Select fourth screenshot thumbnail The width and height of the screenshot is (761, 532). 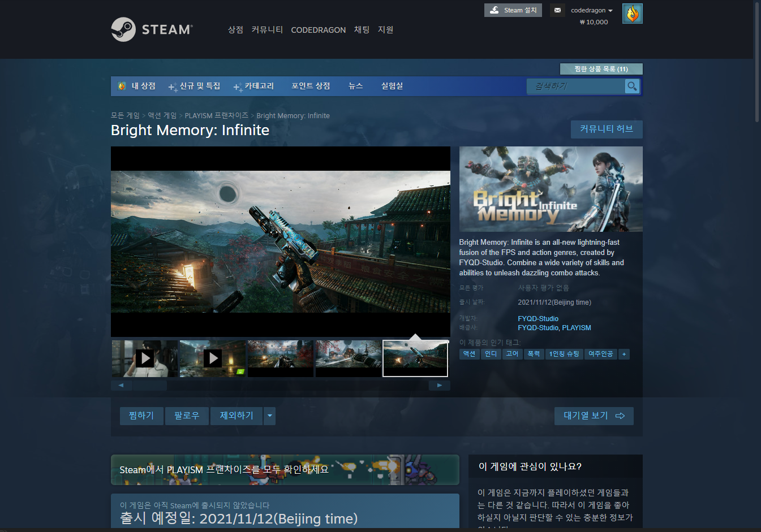[x=349, y=358]
